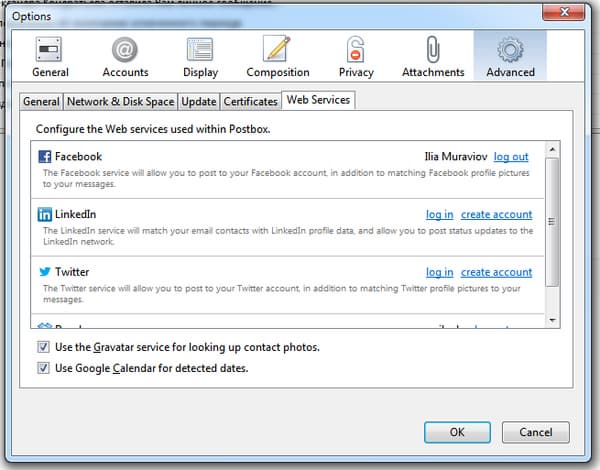Click 'Configure the Web services' heading
The image size is (600, 470).
153,129
